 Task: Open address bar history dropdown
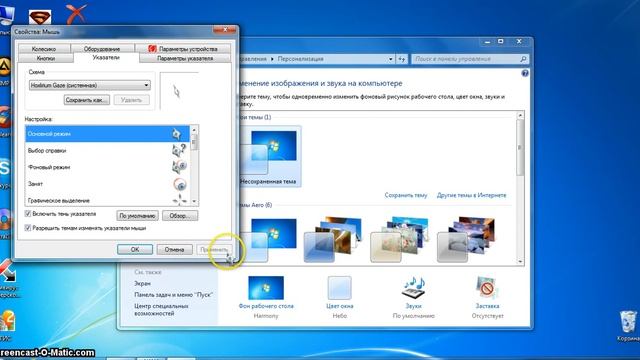point(391,59)
